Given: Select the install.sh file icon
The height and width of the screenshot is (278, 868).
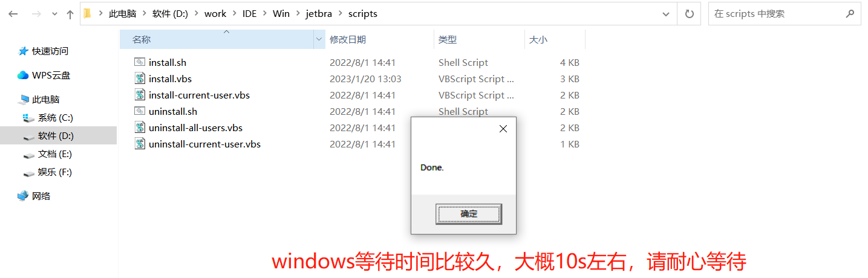Looking at the screenshot, I should (140, 62).
